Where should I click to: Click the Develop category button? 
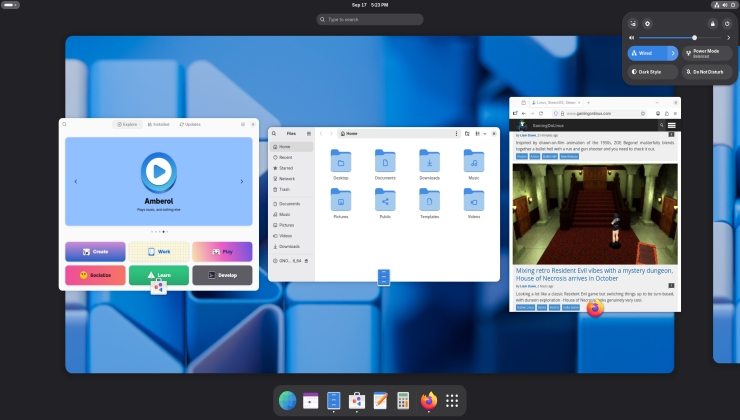coord(222,275)
